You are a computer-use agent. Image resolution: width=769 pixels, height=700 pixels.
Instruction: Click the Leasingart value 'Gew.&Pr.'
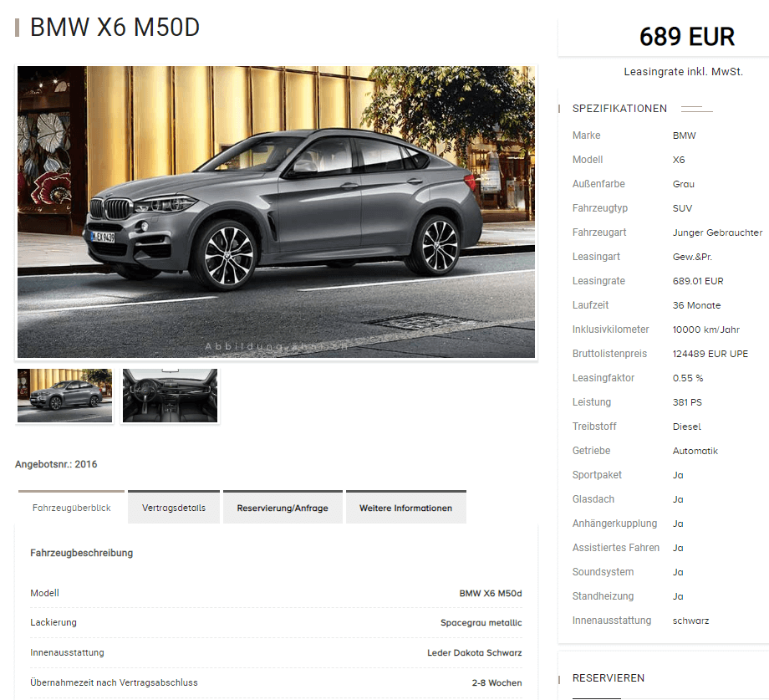(692, 257)
